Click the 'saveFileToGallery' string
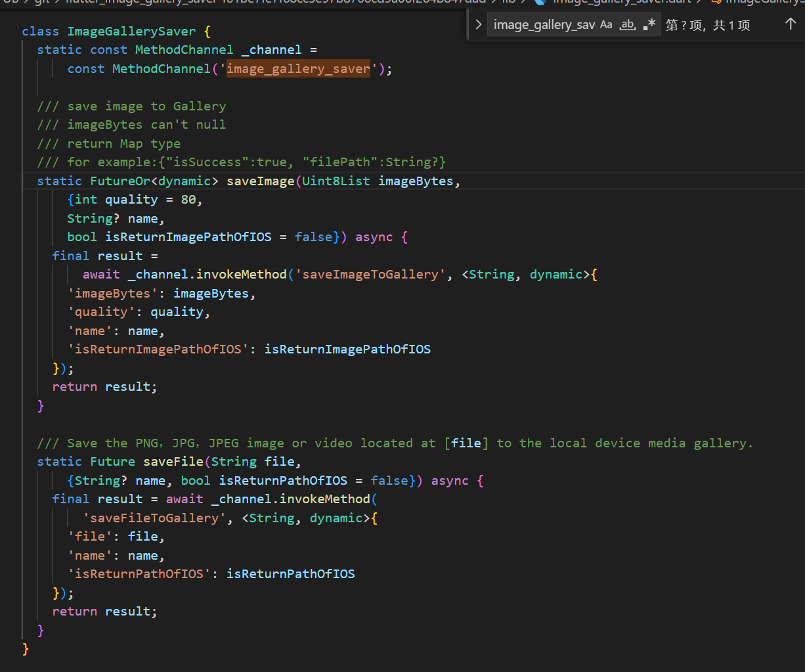 tap(154, 518)
